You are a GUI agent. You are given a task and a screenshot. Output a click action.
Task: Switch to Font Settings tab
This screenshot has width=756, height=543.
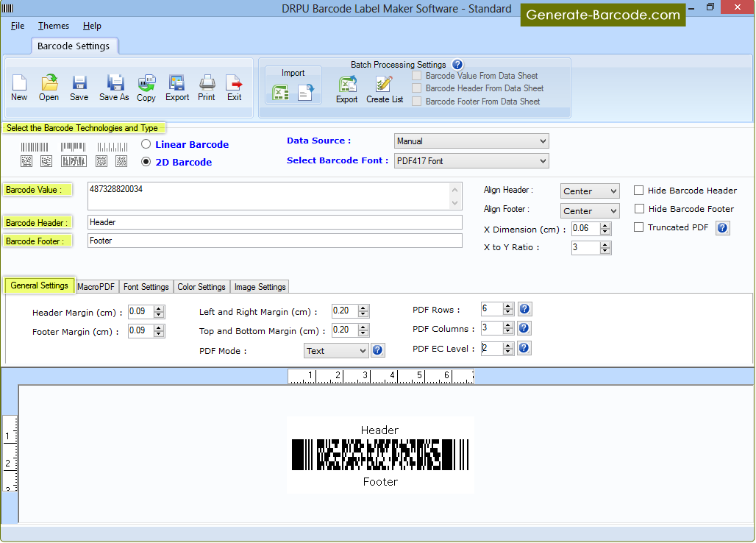[146, 287]
